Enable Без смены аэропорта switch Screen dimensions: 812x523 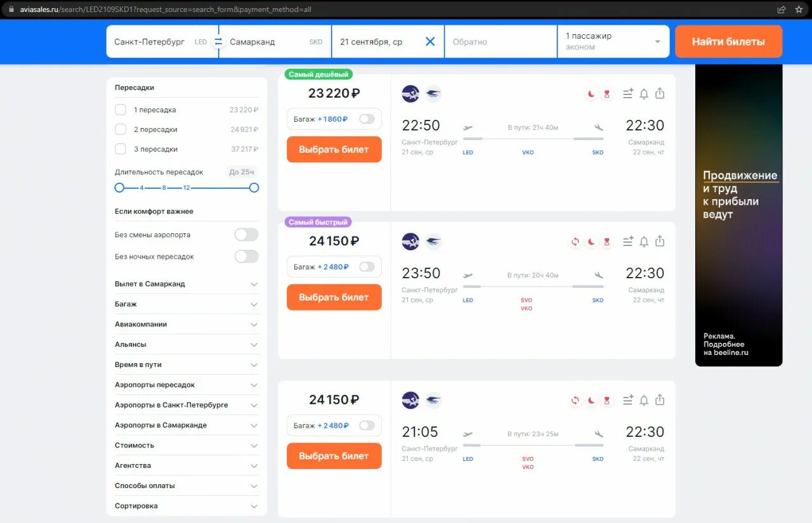(x=246, y=235)
